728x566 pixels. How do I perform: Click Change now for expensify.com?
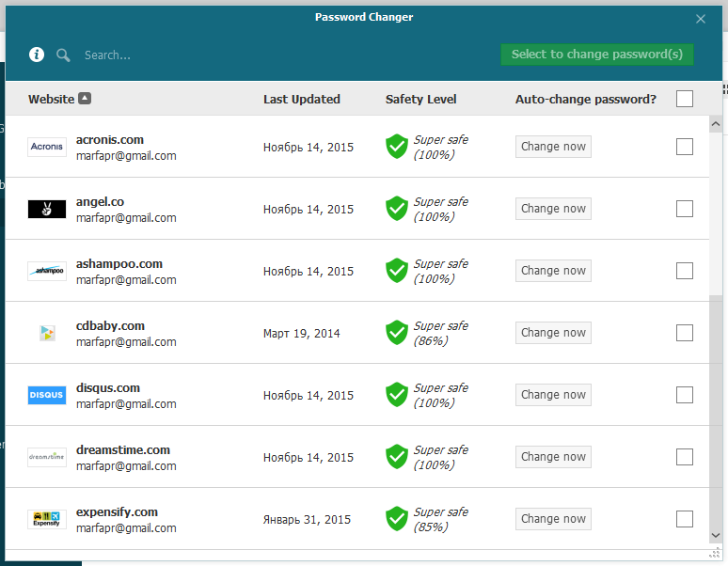coord(553,519)
